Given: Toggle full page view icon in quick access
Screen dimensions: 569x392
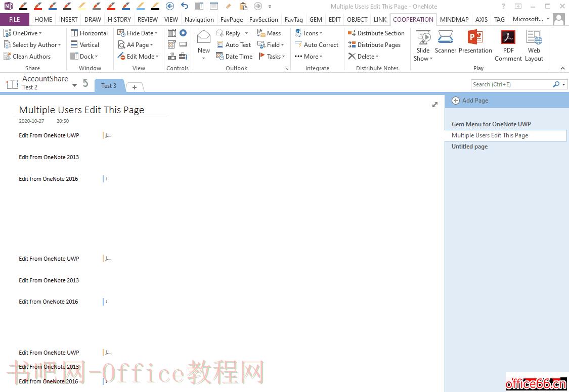Looking at the screenshot, I should pyautogui.click(x=214, y=6).
